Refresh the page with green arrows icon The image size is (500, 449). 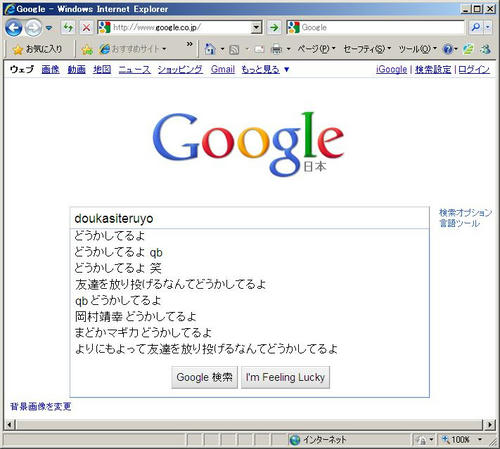point(68,27)
